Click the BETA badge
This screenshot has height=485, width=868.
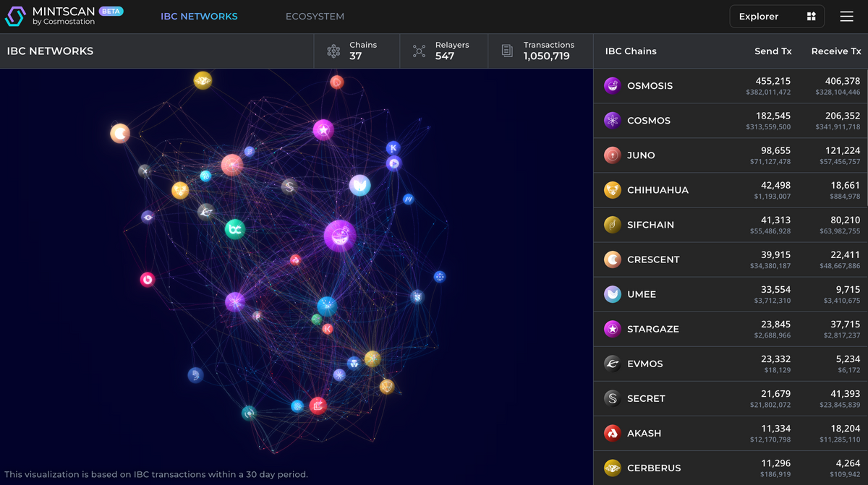[x=111, y=12]
